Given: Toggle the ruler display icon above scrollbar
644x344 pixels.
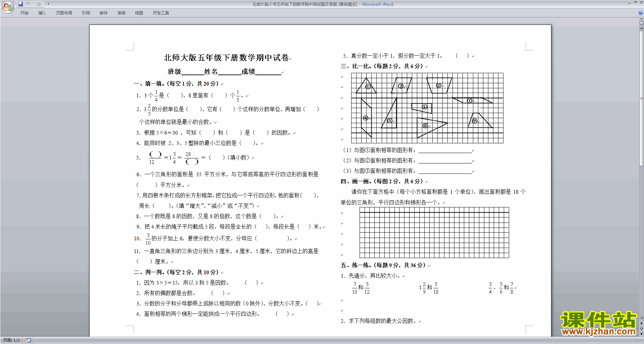Looking at the screenshot, I should point(642,23).
